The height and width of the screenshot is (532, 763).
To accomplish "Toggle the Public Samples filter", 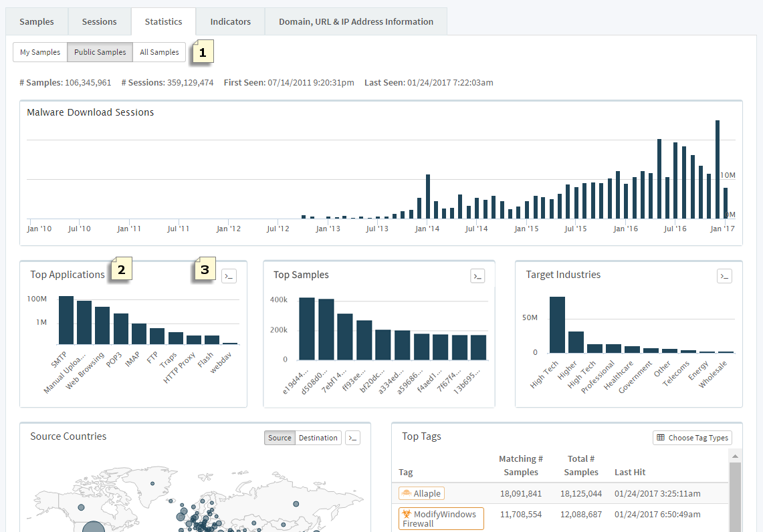I will click(x=100, y=52).
